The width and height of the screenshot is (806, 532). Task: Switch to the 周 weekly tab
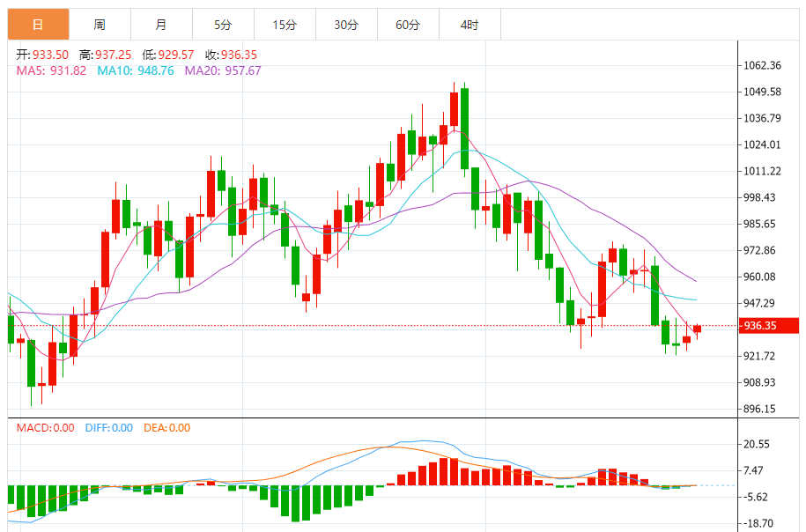coord(100,24)
